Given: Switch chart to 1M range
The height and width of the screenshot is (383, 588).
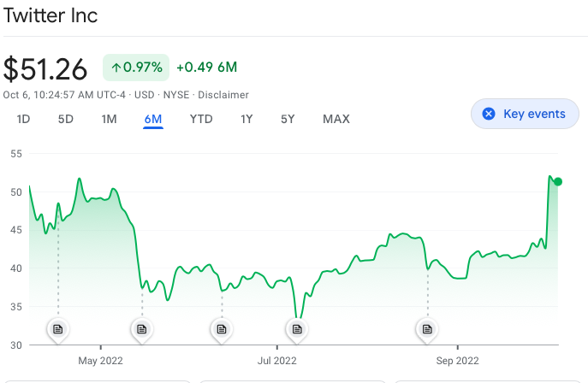Looking at the screenshot, I should pos(109,119).
